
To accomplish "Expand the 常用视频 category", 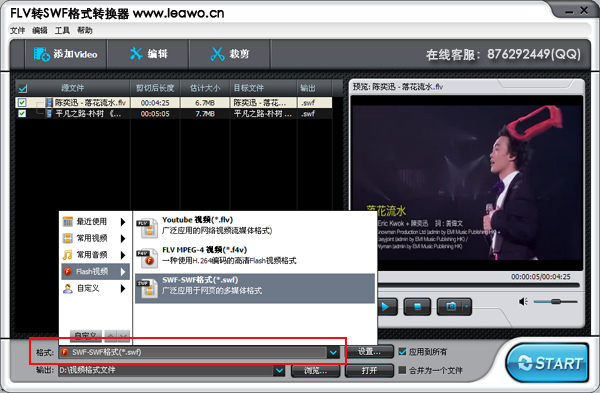I will [95, 238].
